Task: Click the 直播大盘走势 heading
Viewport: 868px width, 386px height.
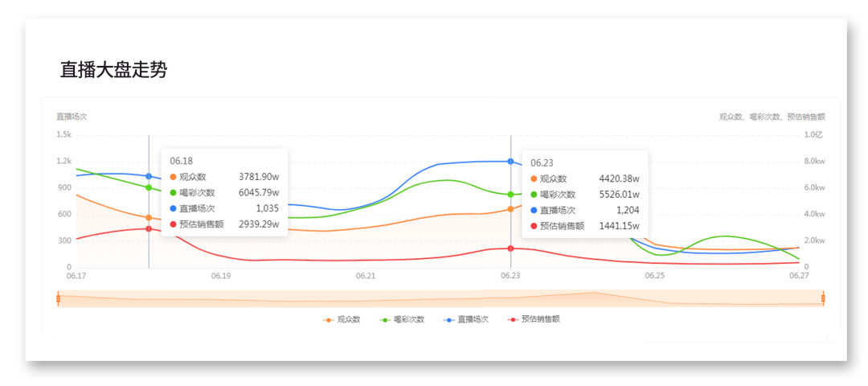Action: coord(113,70)
